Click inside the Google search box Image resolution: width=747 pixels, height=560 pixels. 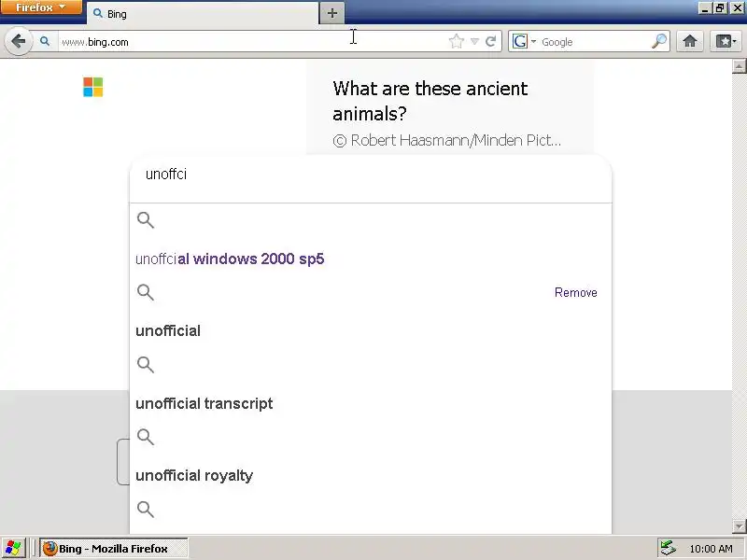(595, 42)
